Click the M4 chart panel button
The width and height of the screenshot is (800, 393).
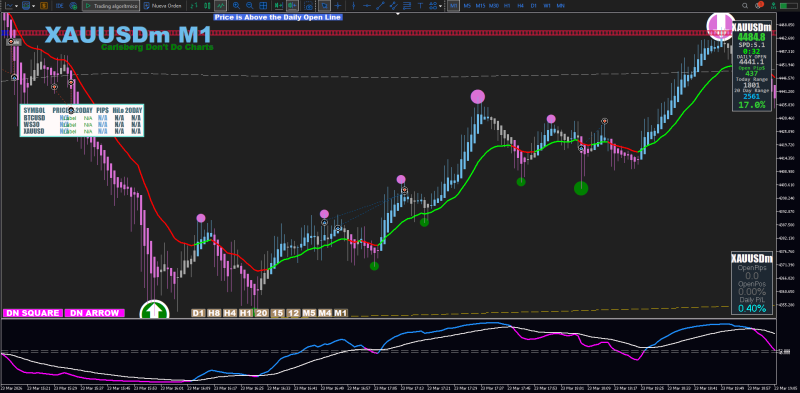[325, 313]
